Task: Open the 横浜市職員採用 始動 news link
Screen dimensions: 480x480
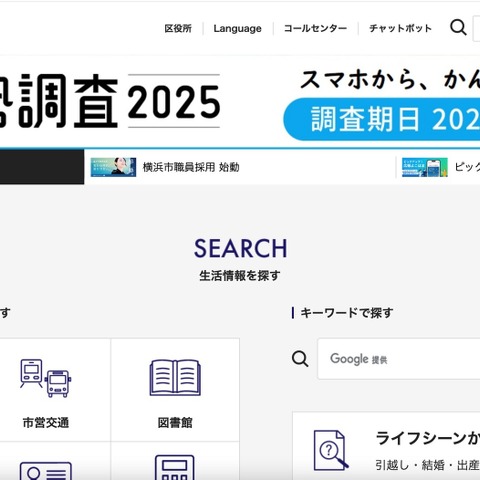Action: click(191, 167)
